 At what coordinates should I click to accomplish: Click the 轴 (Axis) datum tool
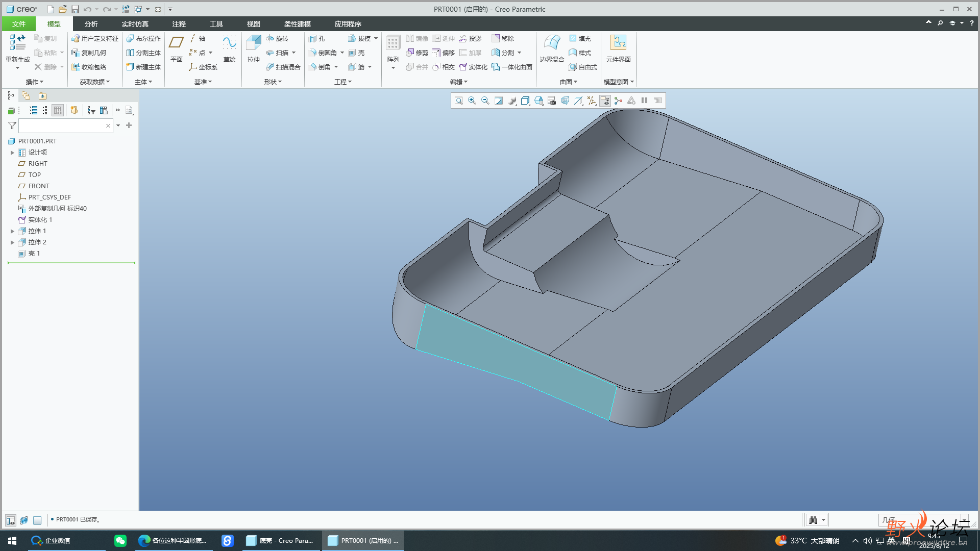coord(198,38)
